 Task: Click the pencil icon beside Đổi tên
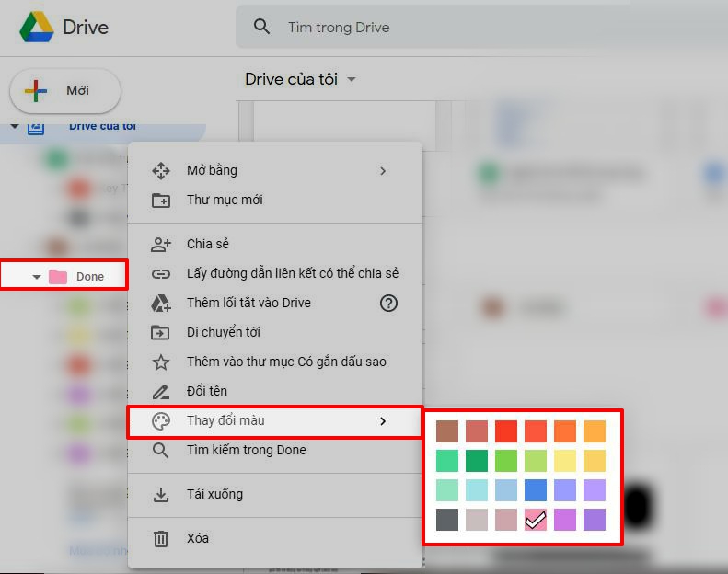pos(161,391)
